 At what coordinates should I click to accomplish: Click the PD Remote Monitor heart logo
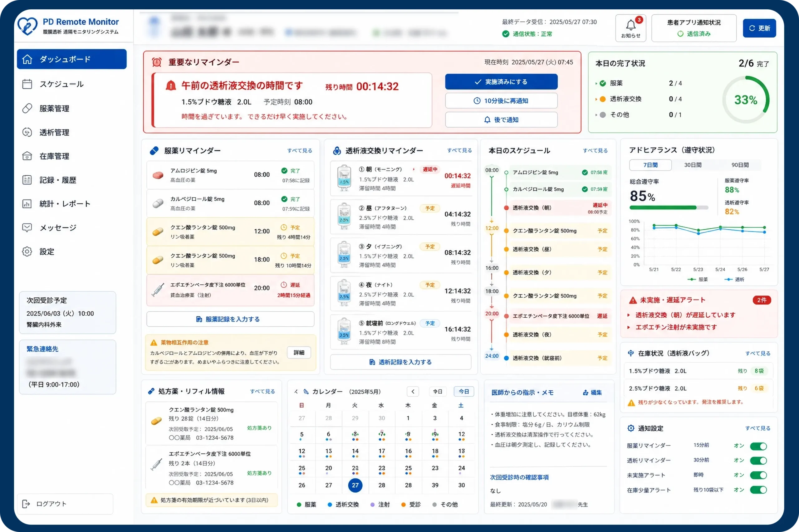[27, 26]
